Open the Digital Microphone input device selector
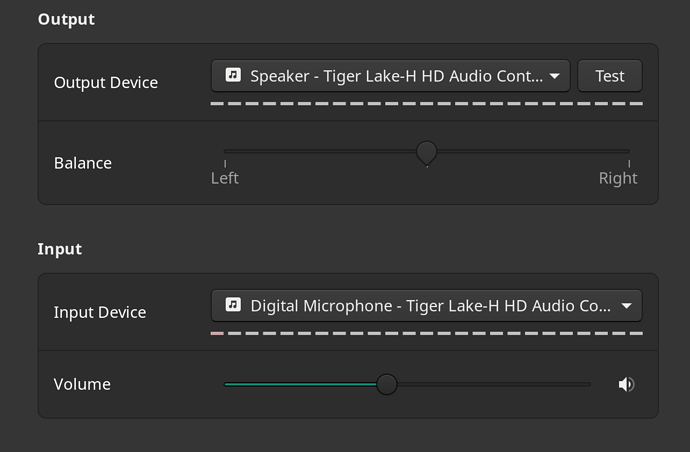This screenshot has height=452, width=690. coord(427,305)
